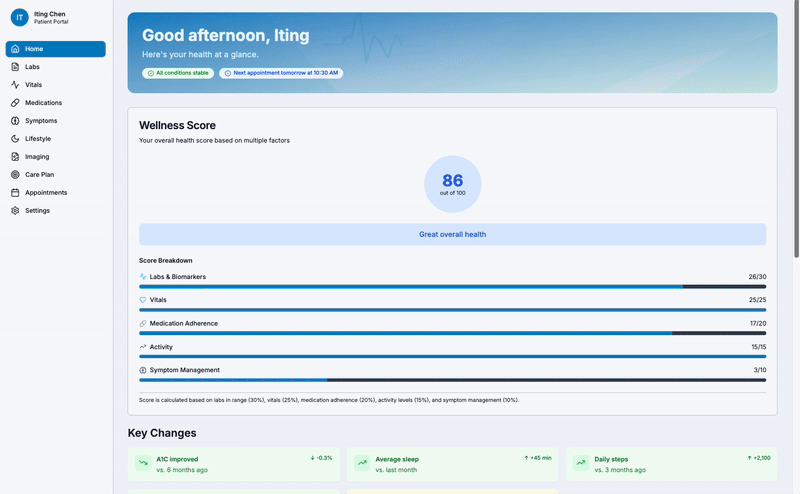800x494 pixels.
Task: Click the Wellness Score heading
Action: pos(177,126)
